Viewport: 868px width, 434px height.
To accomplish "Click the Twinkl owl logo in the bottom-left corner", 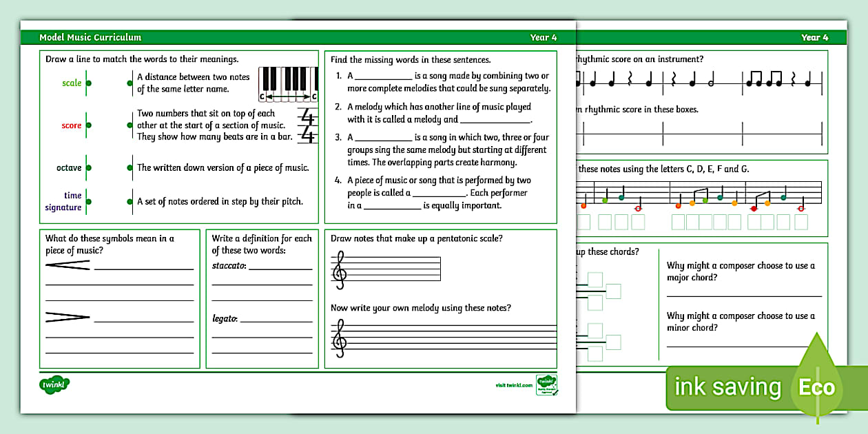I will [54, 383].
